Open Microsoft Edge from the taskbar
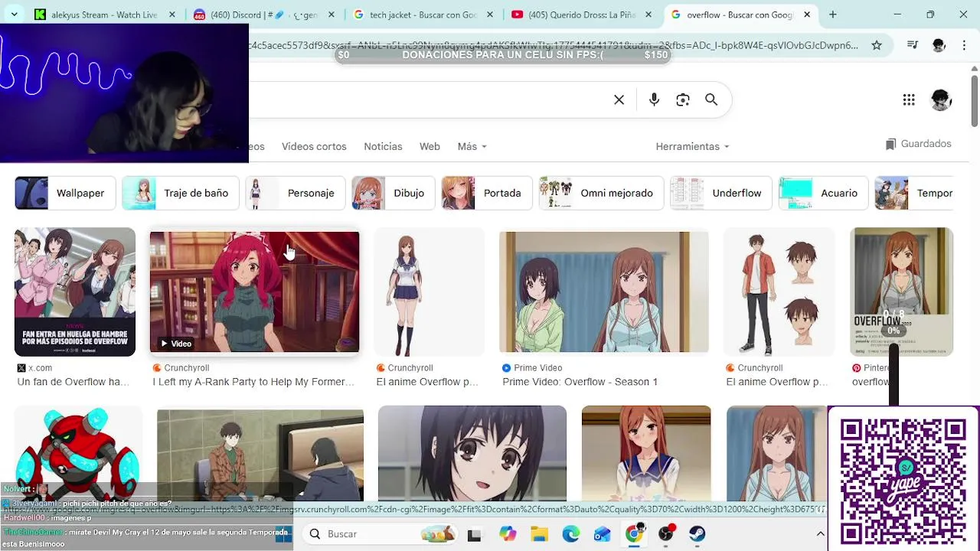Screen dimensions: 980x551 [x=571, y=534]
